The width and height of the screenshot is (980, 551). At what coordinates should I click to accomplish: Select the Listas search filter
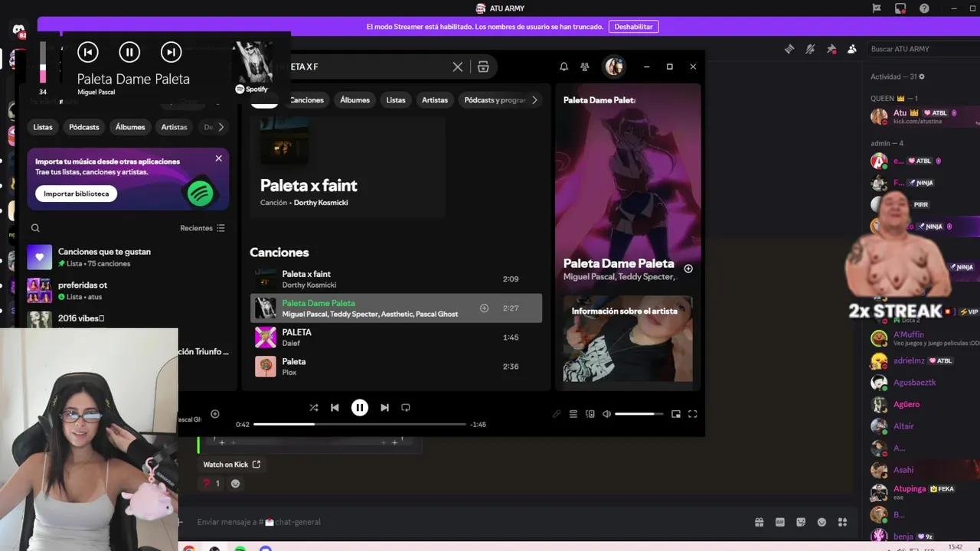pyautogui.click(x=396, y=100)
